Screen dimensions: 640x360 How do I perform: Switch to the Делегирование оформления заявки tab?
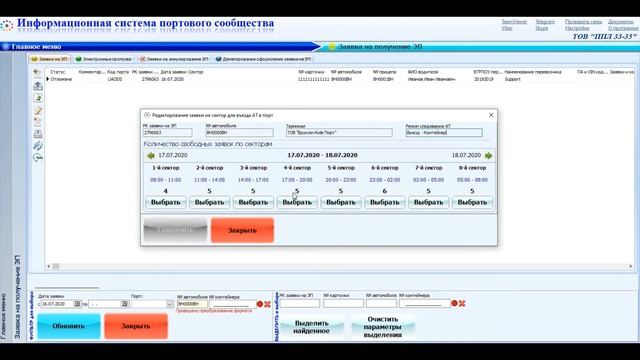[x=263, y=59]
